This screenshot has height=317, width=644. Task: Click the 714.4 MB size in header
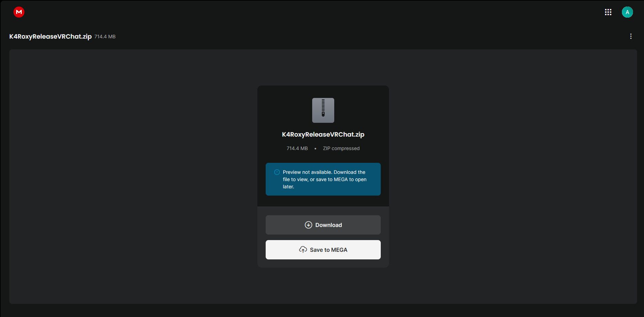click(105, 37)
